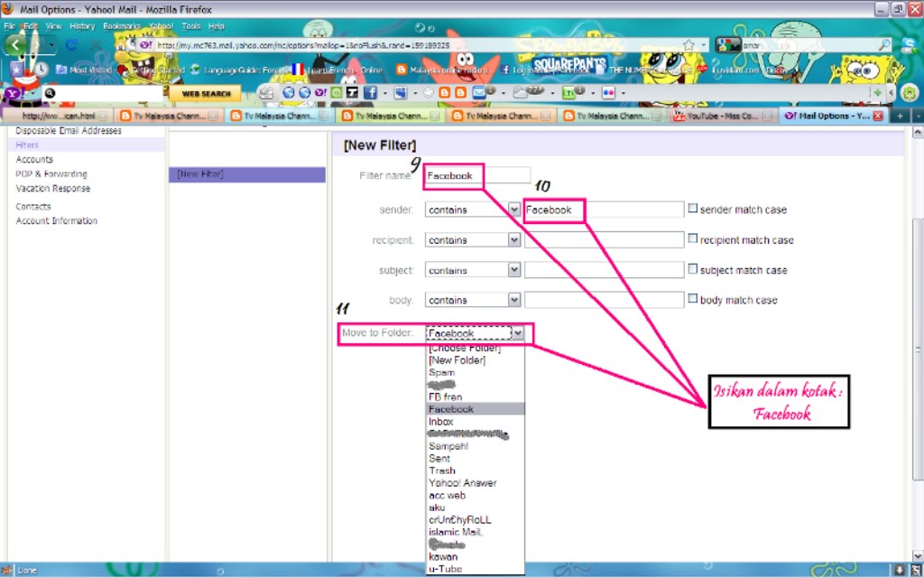
Task: Click the Y! Yahoo toolbar logo
Action: pos(13,93)
